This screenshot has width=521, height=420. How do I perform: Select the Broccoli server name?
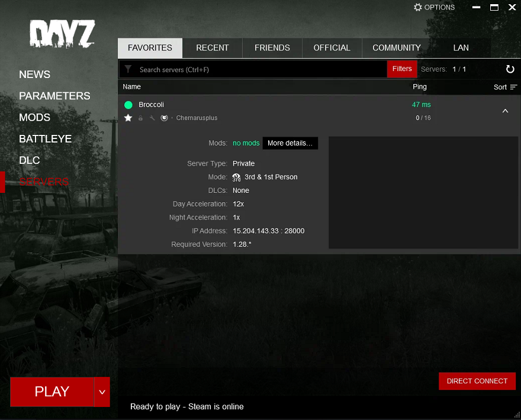pos(151,105)
